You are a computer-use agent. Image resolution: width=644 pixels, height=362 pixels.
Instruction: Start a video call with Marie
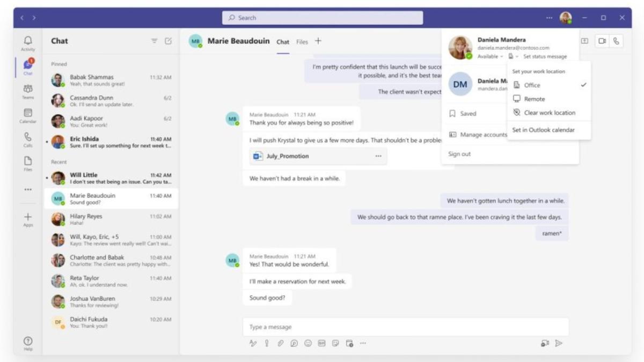tap(603, 41)
